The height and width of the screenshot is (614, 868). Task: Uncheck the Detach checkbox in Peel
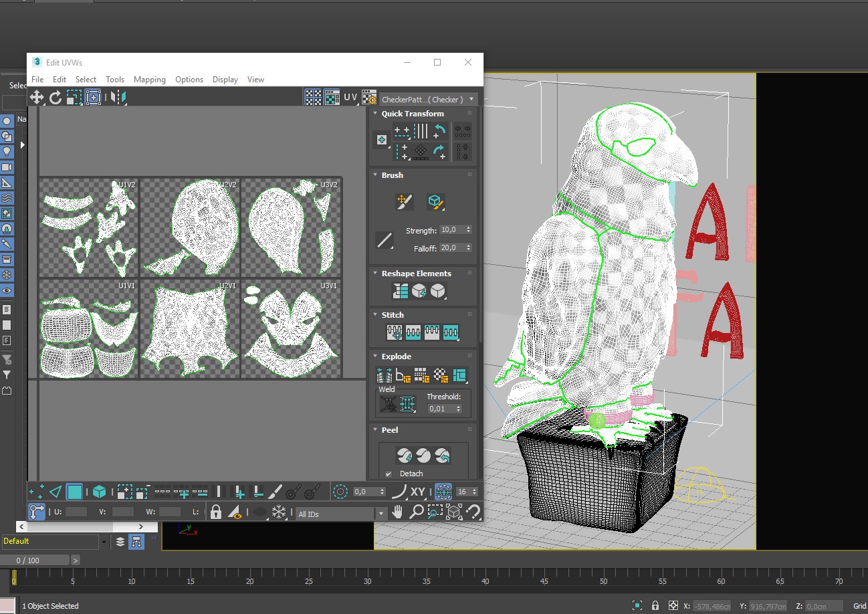[389, 474]
